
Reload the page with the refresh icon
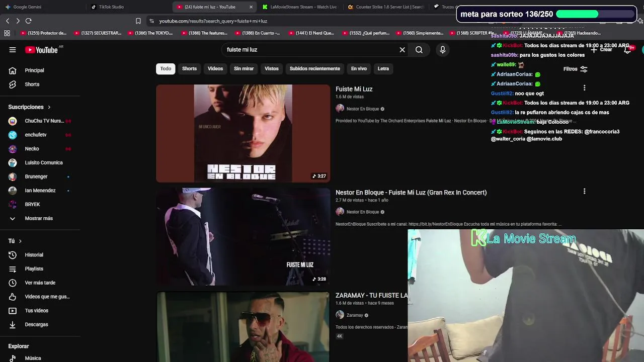click(29, 21)
